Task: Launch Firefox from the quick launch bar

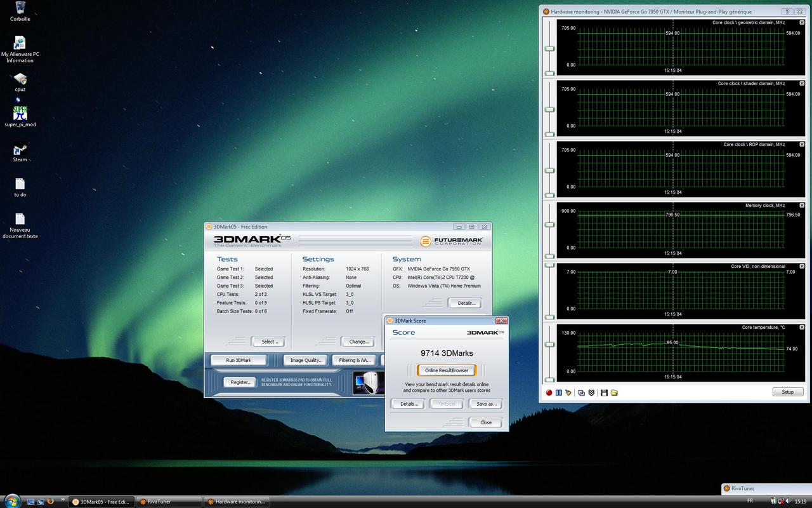Action: pos(50,502)
